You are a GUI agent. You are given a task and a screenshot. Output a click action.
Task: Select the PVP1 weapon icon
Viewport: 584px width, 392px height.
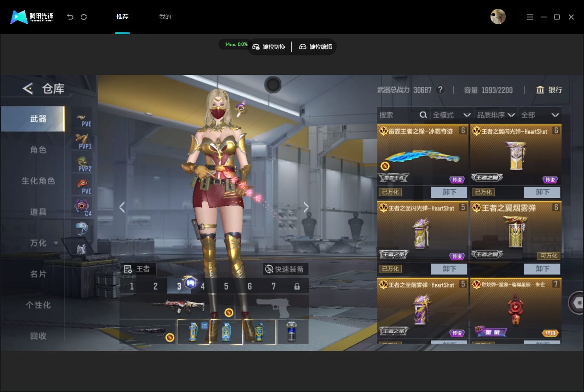pos(82,141)
